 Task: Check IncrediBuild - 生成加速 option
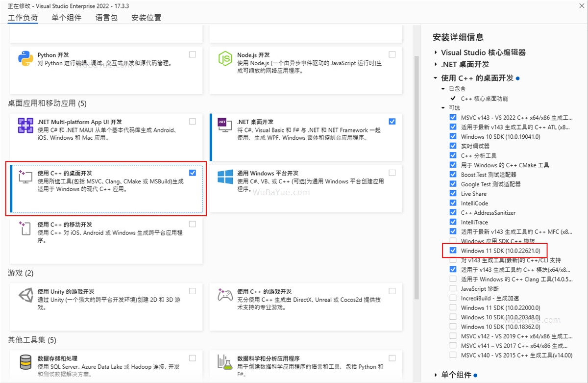point(453,298)
